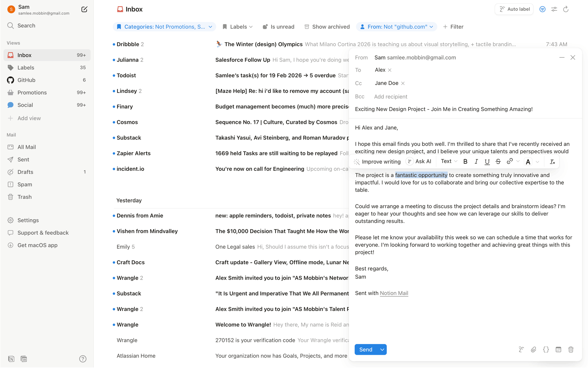The width and height of the screenshot is (588, 368).
Task: Toggle strikethrough formatting
Action: click(x=498, y=162)
